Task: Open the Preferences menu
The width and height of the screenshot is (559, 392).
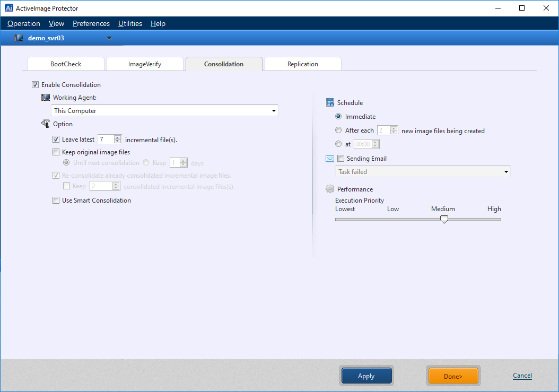Action: coord(91,23)
